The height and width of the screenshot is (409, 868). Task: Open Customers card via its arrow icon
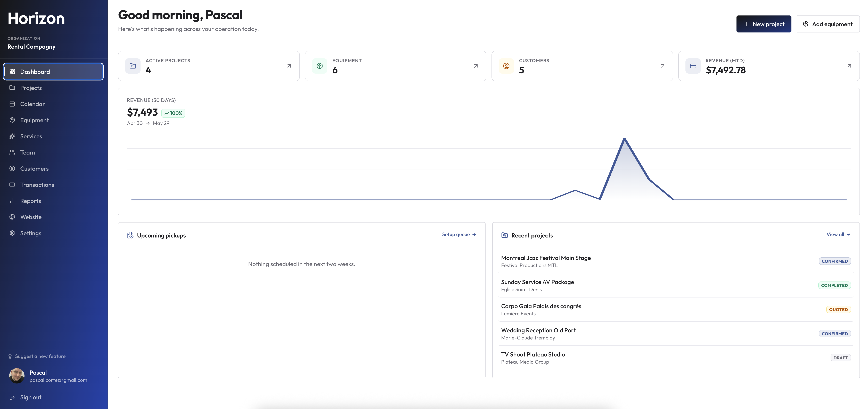click(x=662, y=66)
